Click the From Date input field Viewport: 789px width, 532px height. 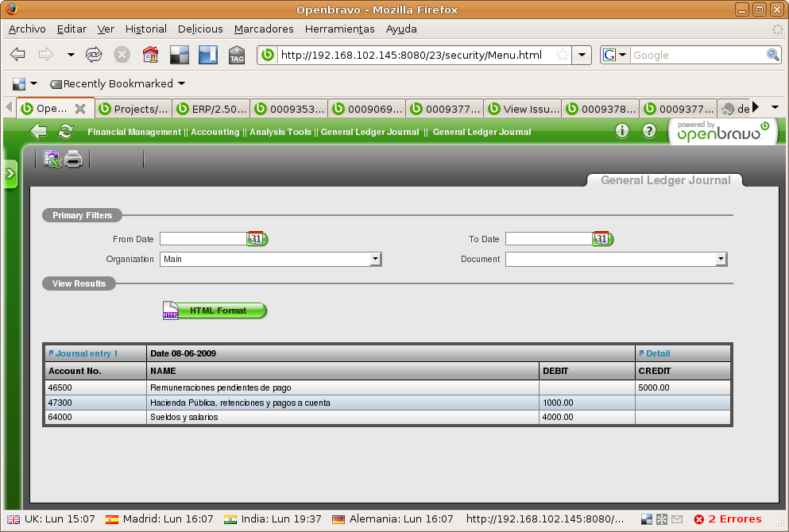pos(203,239)
